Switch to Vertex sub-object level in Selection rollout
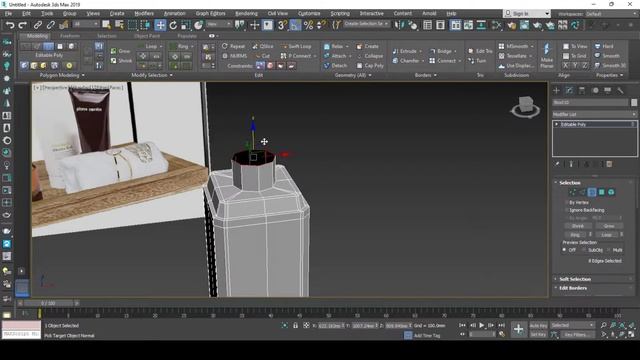This screenshot has height=360, width=640. tap(573, 192)
